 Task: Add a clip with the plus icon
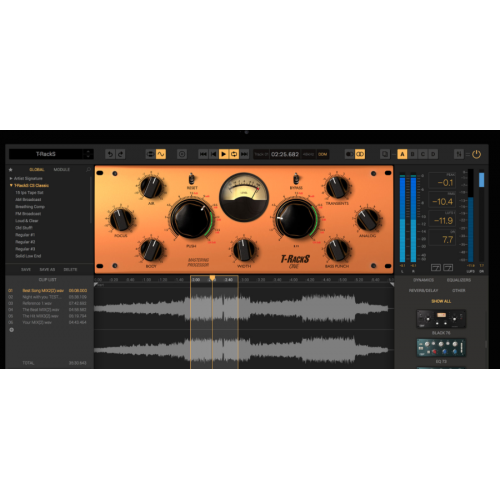tap(11, 330)
